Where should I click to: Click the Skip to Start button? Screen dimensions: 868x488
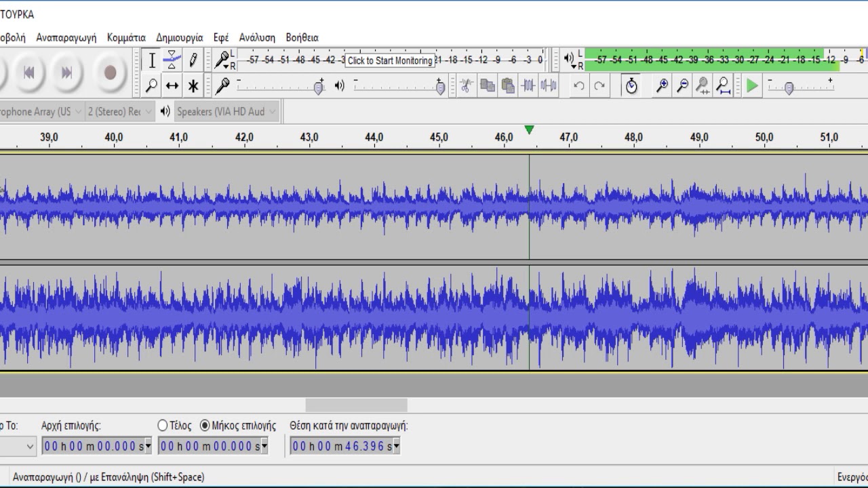28,73
